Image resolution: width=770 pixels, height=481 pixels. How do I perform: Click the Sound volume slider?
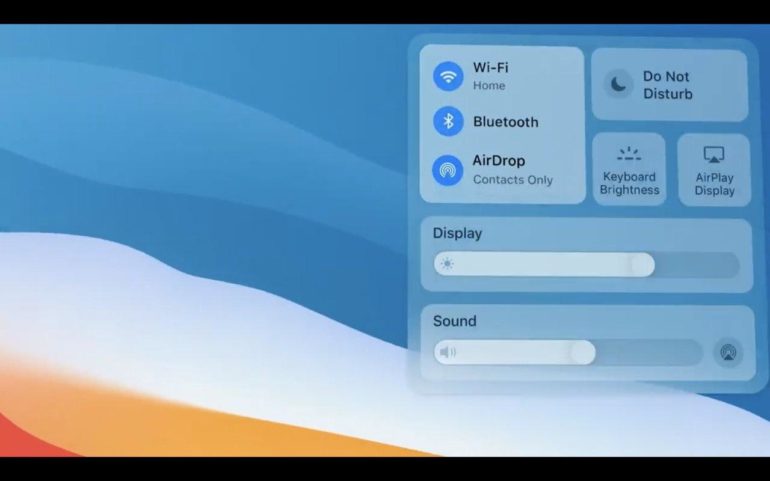pos(568,352)
